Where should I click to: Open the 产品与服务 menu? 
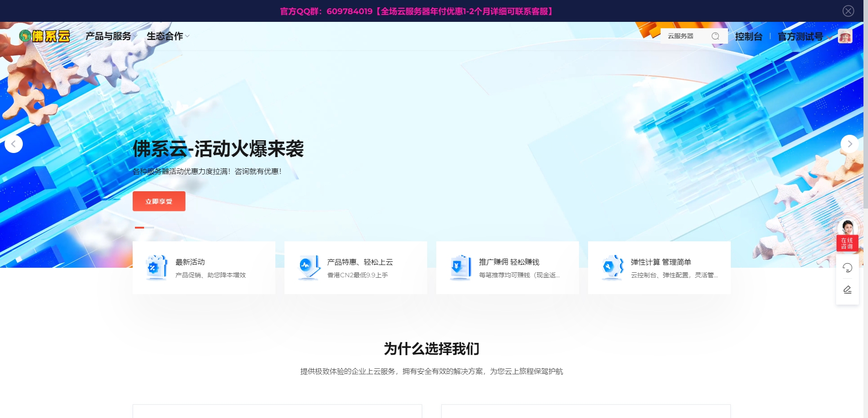click(x=108, y=36)
